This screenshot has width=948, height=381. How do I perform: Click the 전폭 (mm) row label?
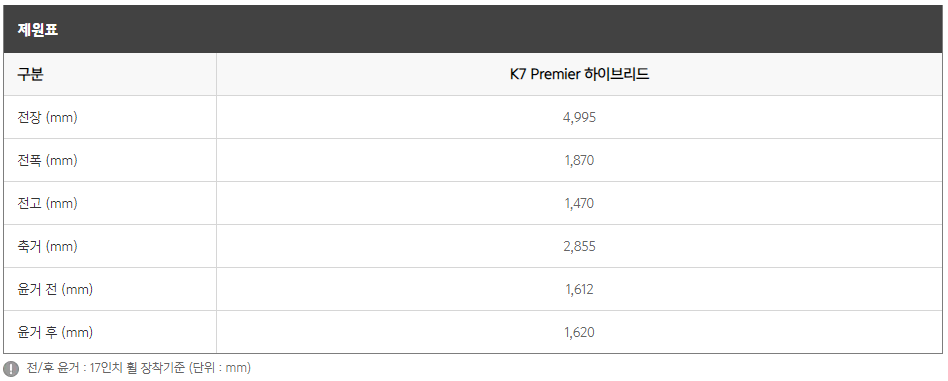point(48,160)
